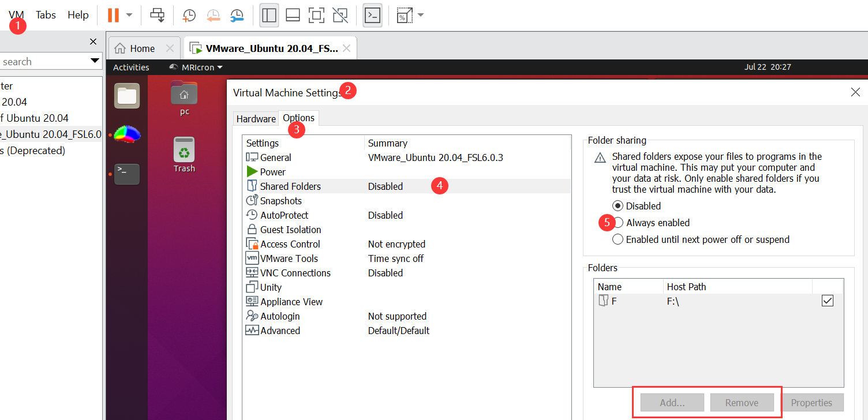Click the MRIcron brain icon in dock
868x420 pixels.
click(x=127, y=134)
